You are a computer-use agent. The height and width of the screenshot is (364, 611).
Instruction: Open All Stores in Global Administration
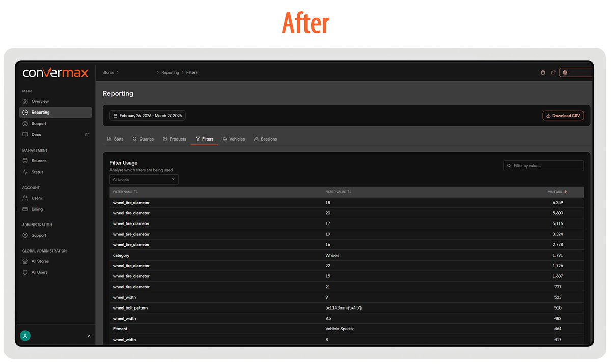click(55, 261)
